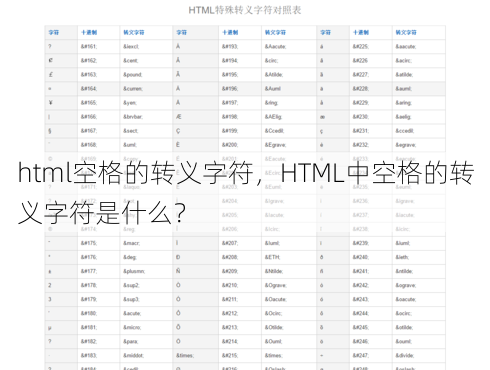Click the "&#175;" cell
The height and width of the screenshot is (370, 490).
[99, 243]
